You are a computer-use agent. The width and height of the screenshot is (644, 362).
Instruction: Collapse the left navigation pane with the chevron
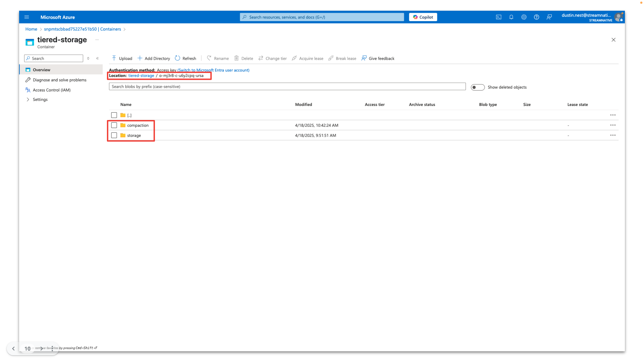click(x=98, y=58)
